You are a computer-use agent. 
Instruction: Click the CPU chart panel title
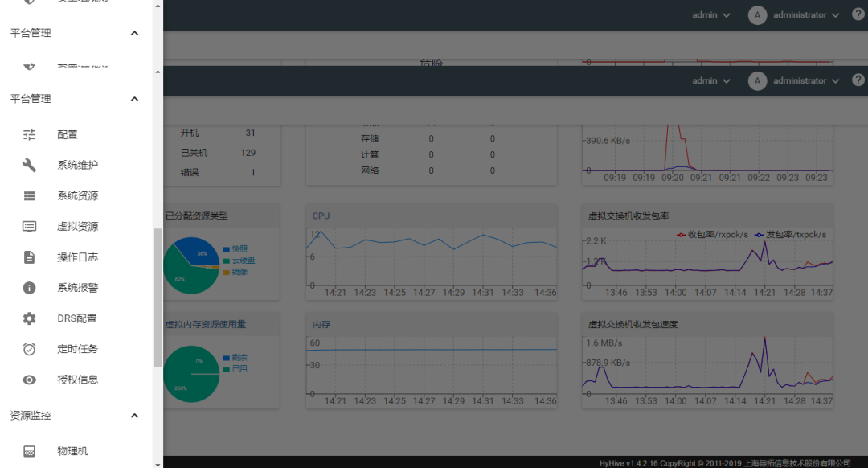(321, 216)
